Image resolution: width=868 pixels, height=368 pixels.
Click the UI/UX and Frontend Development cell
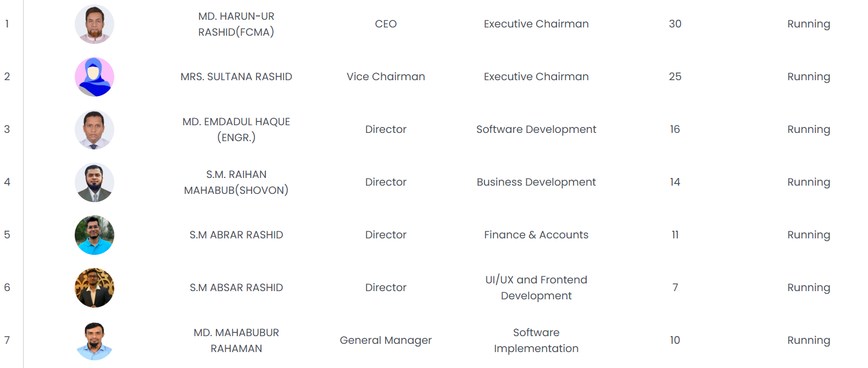tap(536, 288)
